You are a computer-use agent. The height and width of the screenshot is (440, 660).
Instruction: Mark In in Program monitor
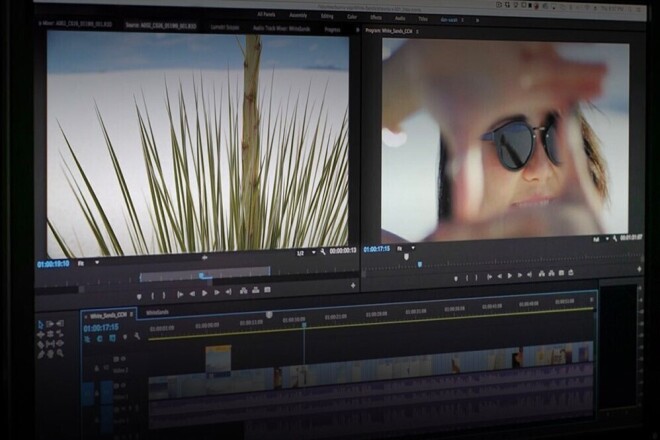pyautogui.click(x=467, y=278)
